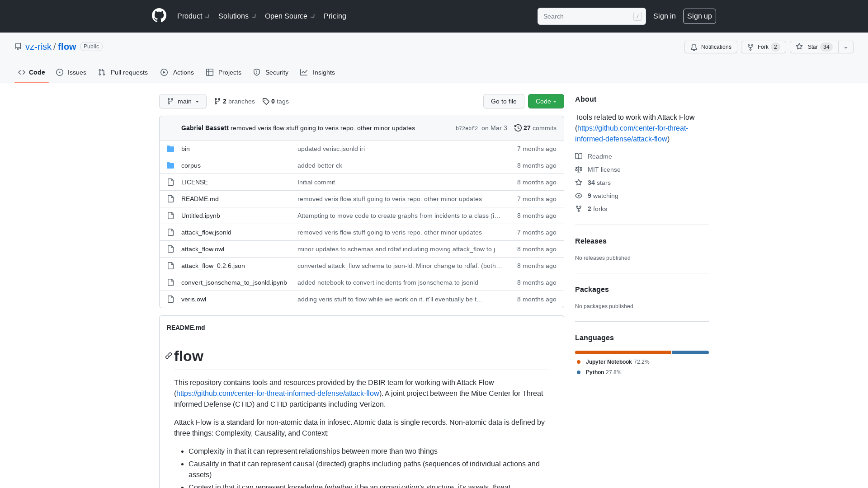Image resolution: width=868 pixels, height=488 pixels.
Task: Click the Readme book icon in About
Action: click(x=579, y=156)
